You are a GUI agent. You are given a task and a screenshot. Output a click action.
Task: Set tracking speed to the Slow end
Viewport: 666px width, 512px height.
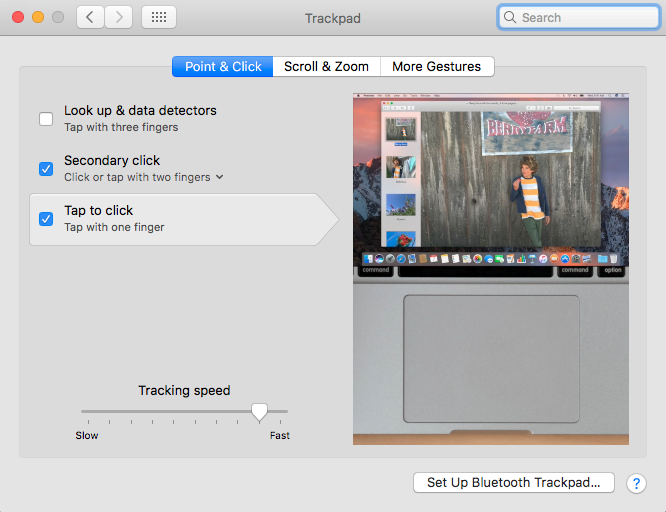[x=83, y=411]
